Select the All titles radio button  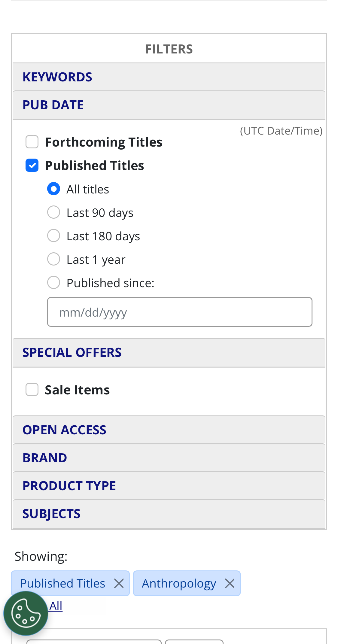[x=53, y=188]
